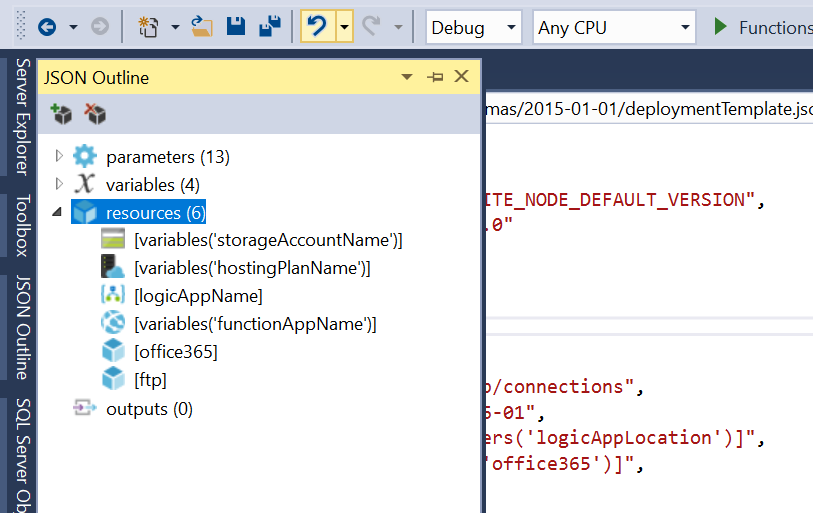Open the Toolbox side tab

[22, 228]
